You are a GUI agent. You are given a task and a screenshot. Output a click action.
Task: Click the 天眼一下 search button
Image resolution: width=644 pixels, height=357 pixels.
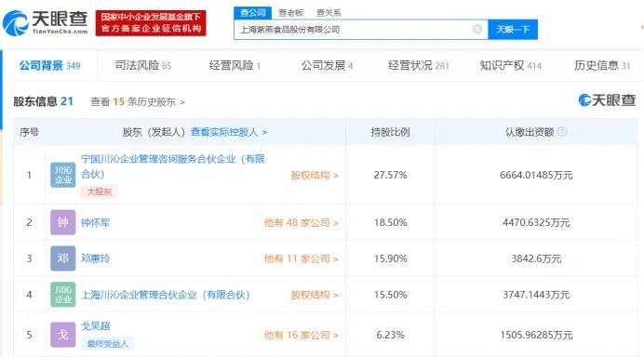(x=513, y=30)
